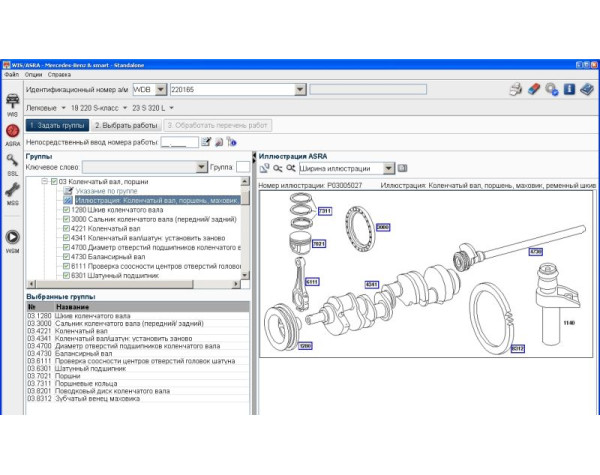
Task: Open the SSL module in sidebar
Action: 12,162
